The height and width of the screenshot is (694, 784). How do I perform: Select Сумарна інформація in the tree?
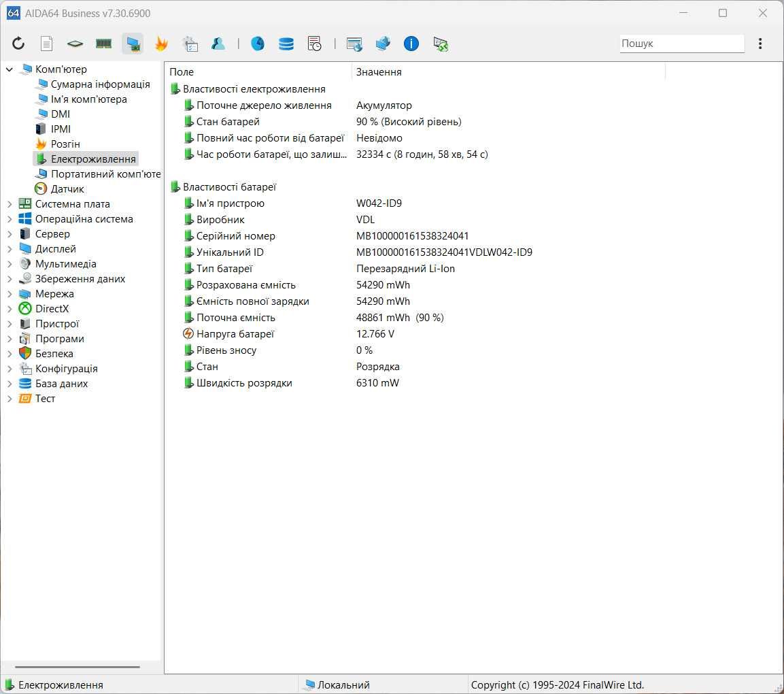click(100, 84)
